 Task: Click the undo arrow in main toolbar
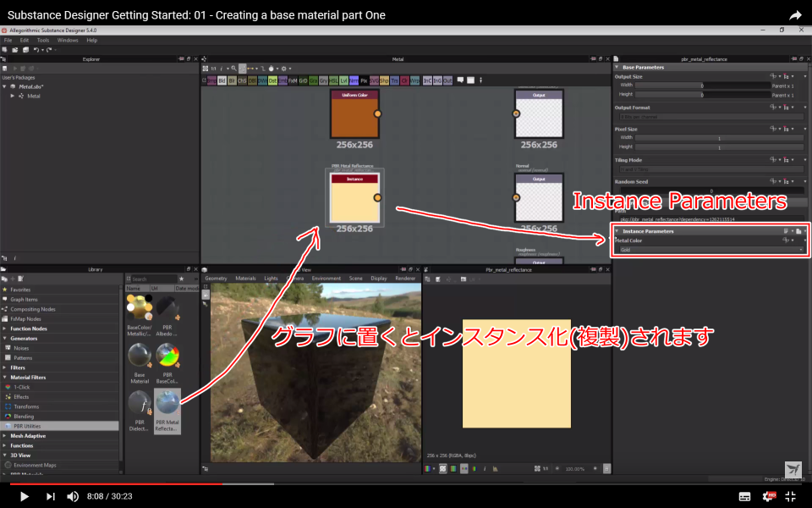pos(36,50)
